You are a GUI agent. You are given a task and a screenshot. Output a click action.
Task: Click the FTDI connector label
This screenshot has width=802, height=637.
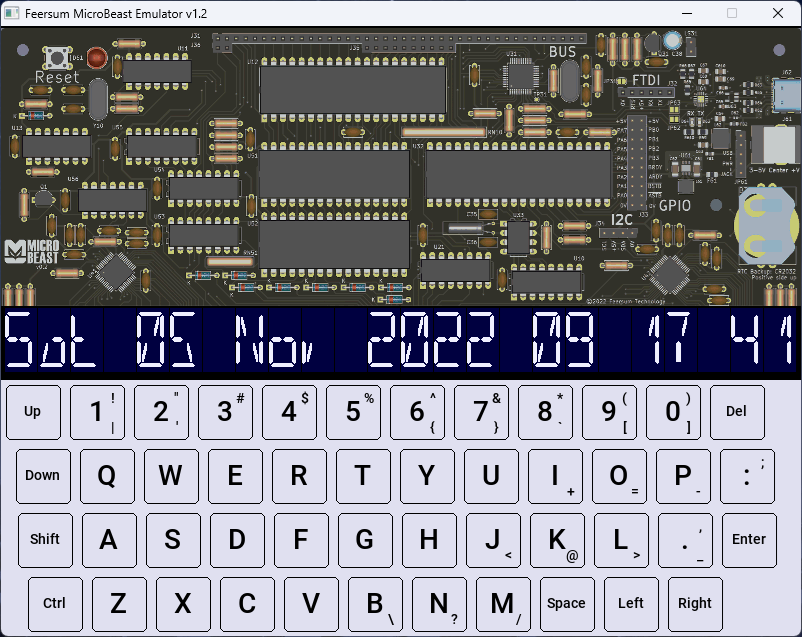[646, 80]
